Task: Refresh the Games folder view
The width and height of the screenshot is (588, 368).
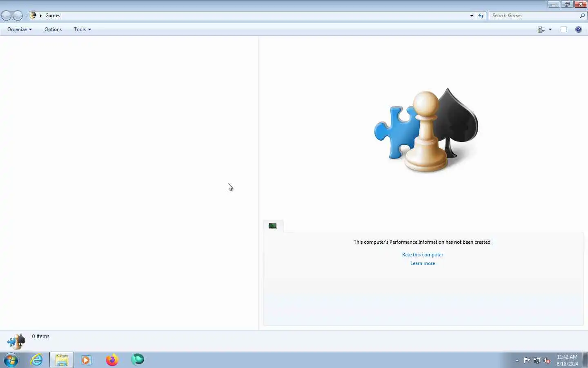Action: 481,16
